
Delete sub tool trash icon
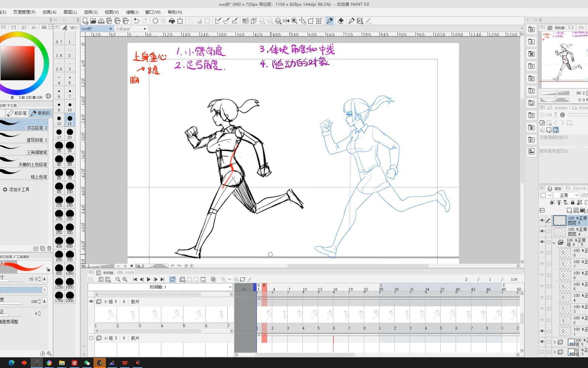click(49, 248)
